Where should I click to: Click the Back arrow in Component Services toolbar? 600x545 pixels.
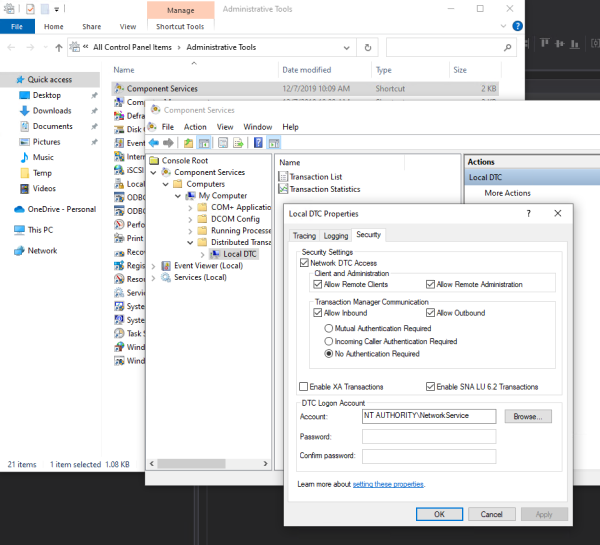[154, 142]
